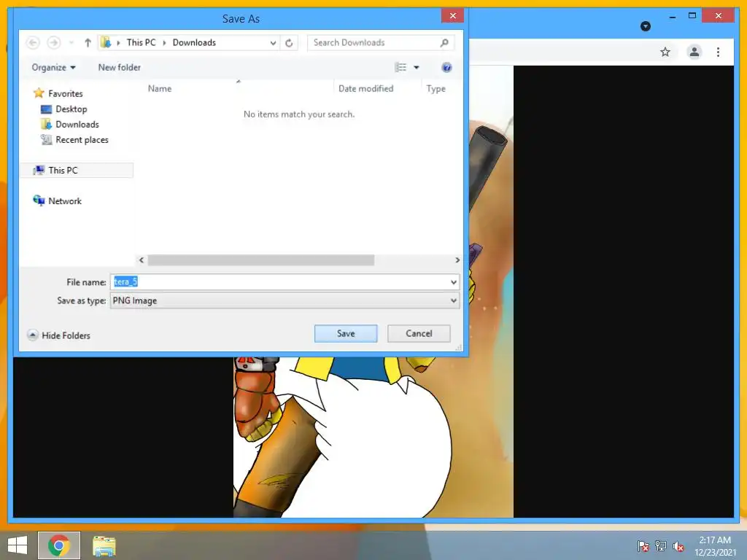The height and width of the screenshot is (560, 747).
Task: Open help with the question mark icon
Action: tap(446, 68)
